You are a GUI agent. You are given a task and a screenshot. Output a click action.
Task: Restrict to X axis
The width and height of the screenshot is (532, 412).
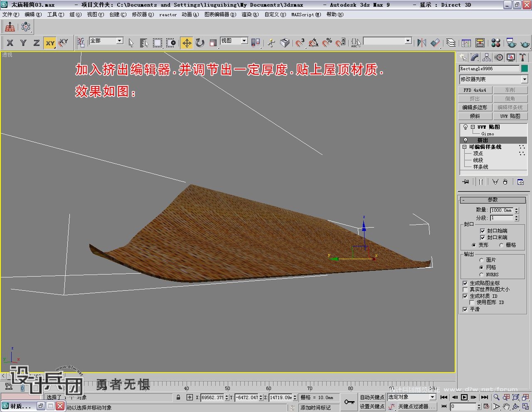pyautogui.click(x=10, y=43)
